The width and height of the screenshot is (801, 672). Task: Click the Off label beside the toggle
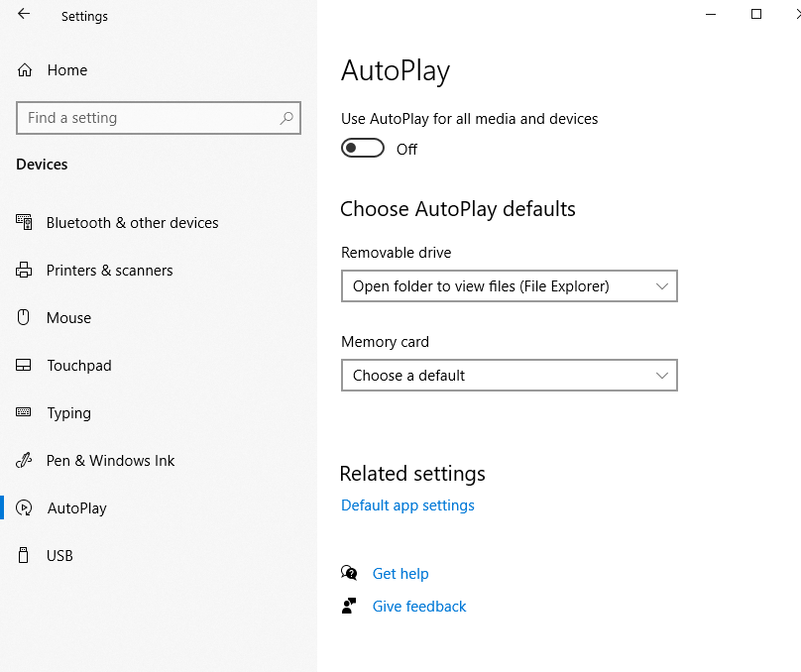[407, 149]
